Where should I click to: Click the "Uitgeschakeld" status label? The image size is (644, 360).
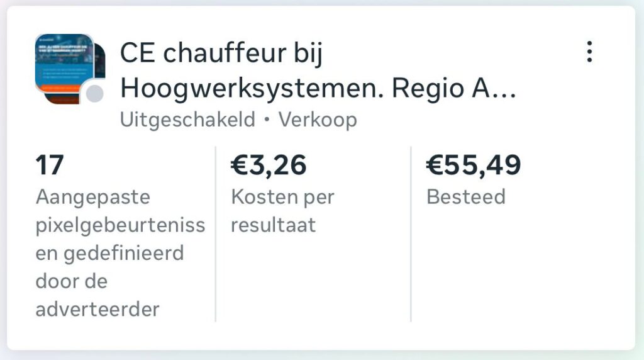[x=187, y=120]
